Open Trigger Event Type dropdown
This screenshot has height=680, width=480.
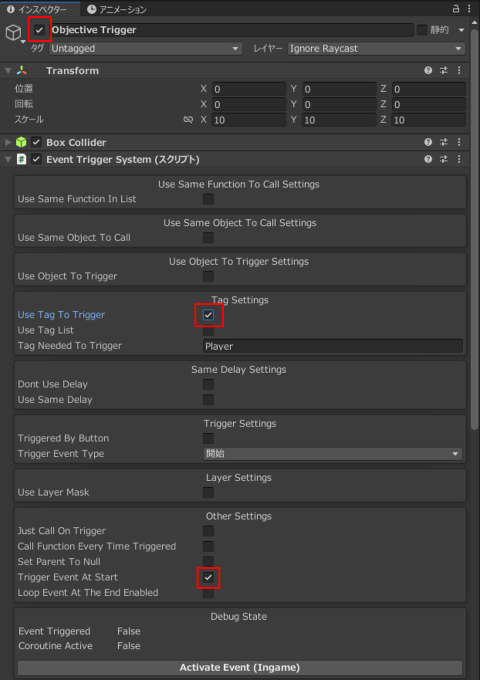click(333, 454)
